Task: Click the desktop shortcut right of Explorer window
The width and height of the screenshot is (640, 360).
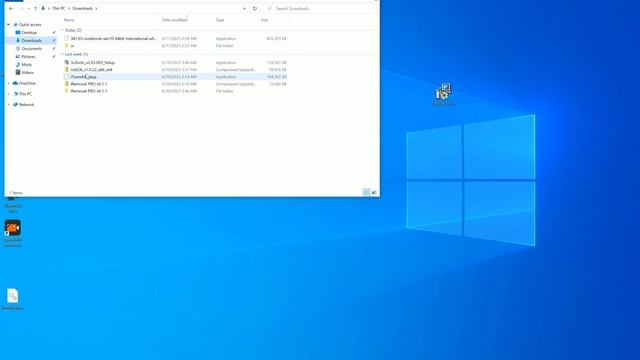Action: point(443,94)
